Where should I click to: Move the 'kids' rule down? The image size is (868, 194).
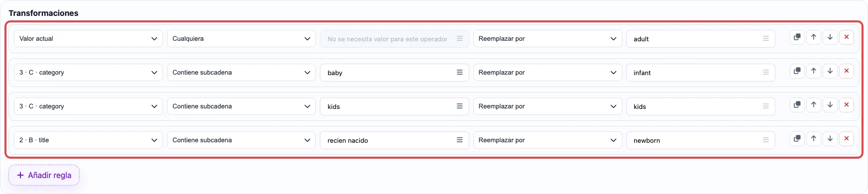(830, 105)
